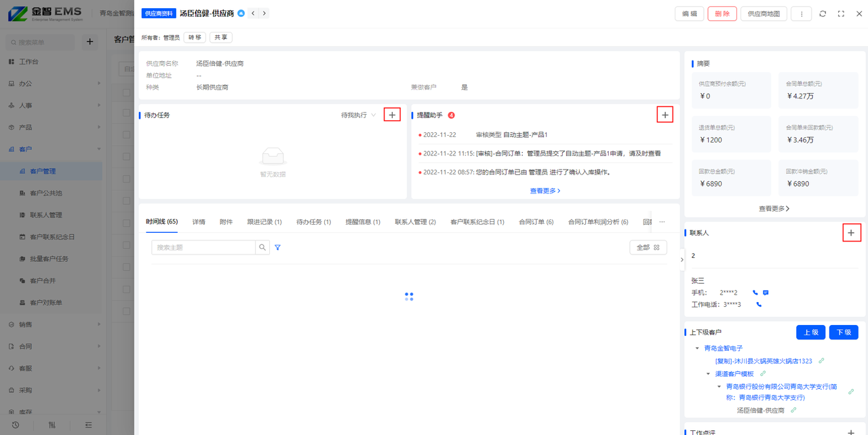
Task: Click the red 删除 button
Action: click(722, 14)
